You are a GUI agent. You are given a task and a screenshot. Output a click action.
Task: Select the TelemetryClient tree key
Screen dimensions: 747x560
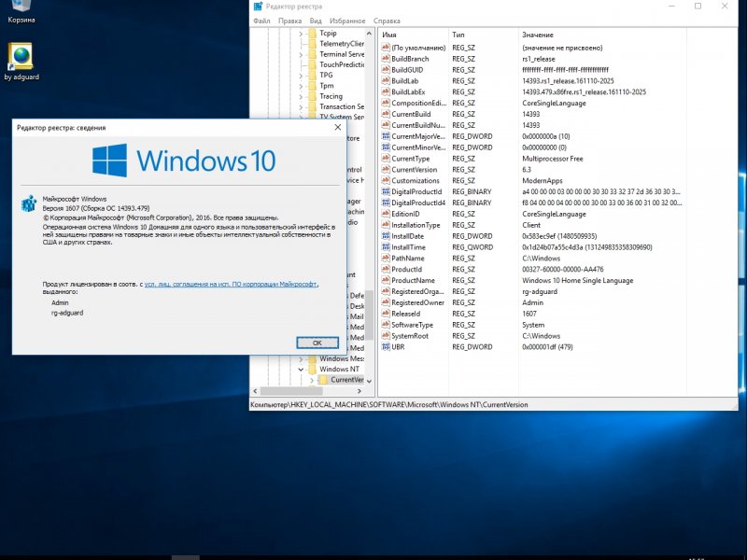tap(341, 43)
